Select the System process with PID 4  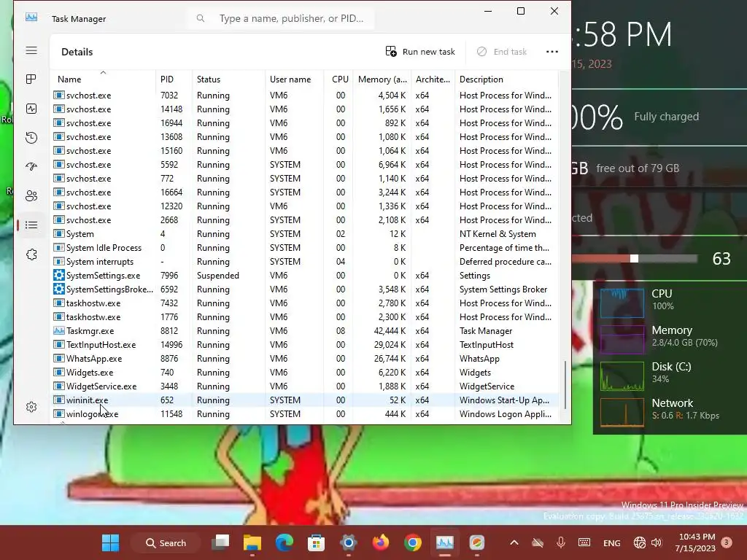(304, 234)
